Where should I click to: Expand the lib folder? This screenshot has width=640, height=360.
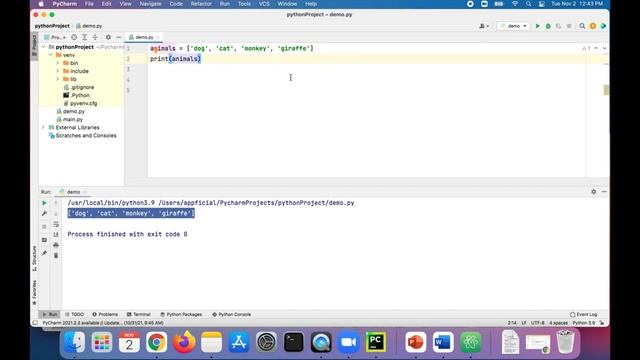tap(58, 79)
